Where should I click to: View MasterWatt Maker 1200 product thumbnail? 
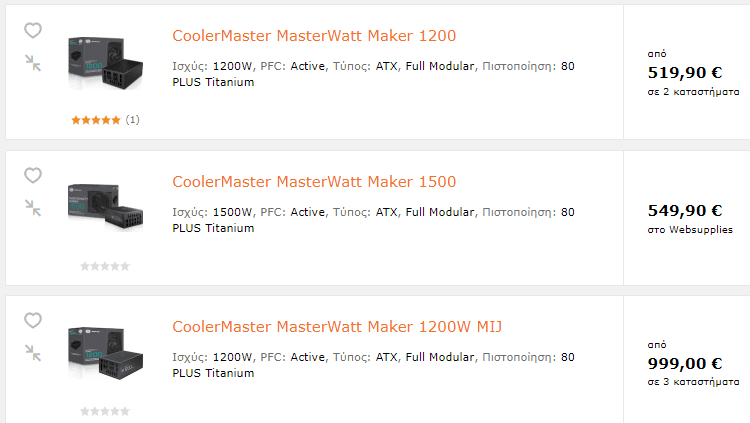[105, 63]
